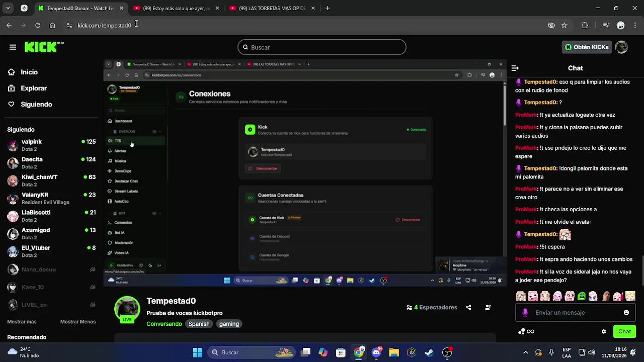644x362 pixels.
Task: Open offline channel LIVEL_zn
Action: coord(51,305)
